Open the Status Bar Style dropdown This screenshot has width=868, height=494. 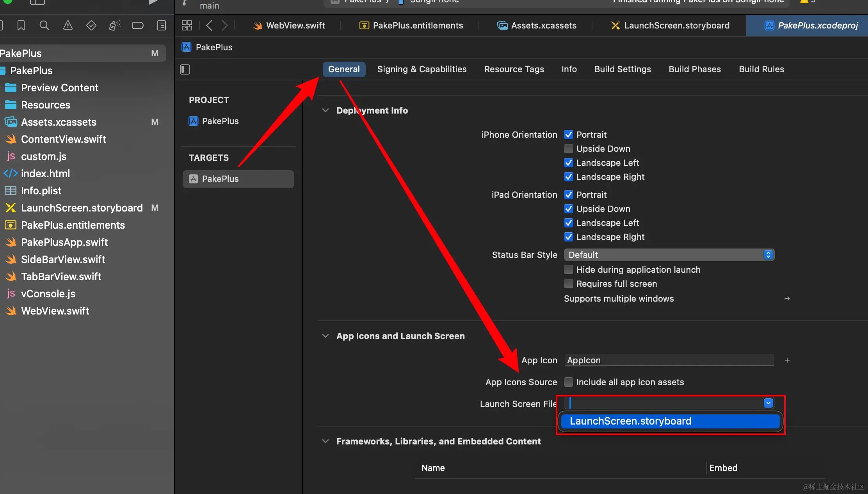pos(669,255)
